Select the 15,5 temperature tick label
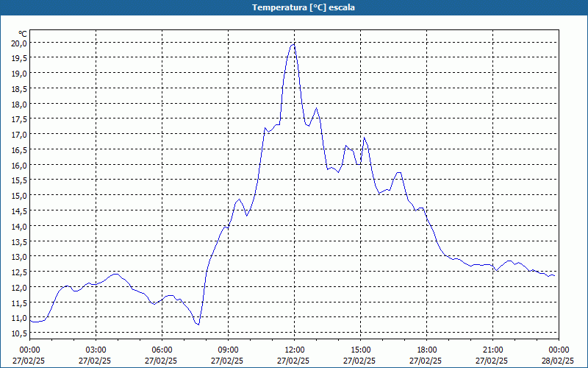Image resolution: width=588 pixels, height=368 pixels. point(19,180)
